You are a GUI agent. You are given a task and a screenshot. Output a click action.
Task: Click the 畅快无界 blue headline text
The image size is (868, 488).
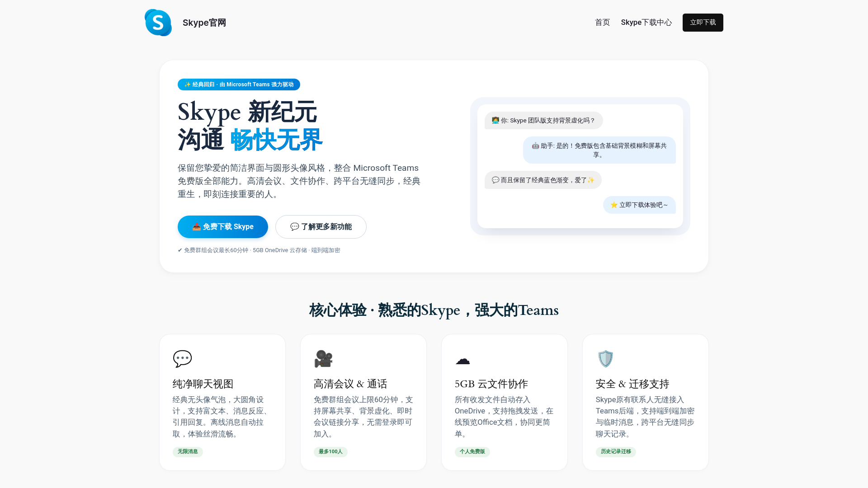[276, 140]
